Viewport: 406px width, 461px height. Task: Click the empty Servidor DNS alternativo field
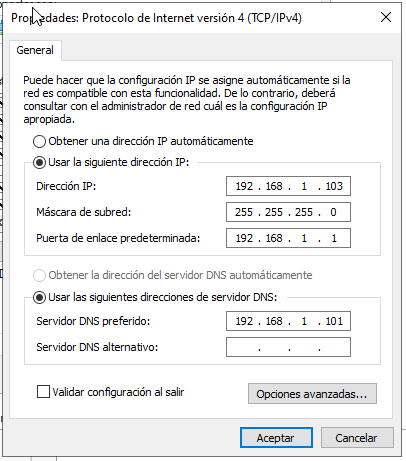coord(288,347)
